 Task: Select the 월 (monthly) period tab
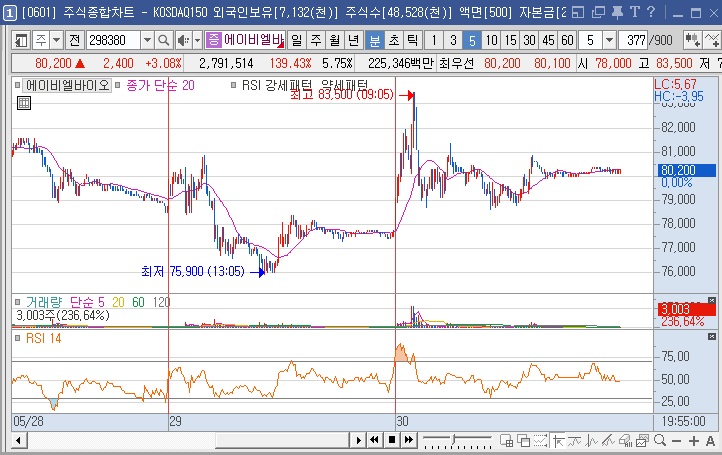click(x=335, y=41)
